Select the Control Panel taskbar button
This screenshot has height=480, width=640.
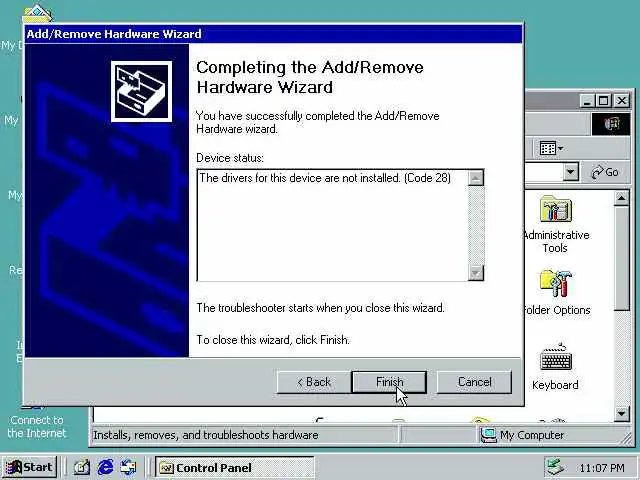pyautogui.click(x=234, y=467)
